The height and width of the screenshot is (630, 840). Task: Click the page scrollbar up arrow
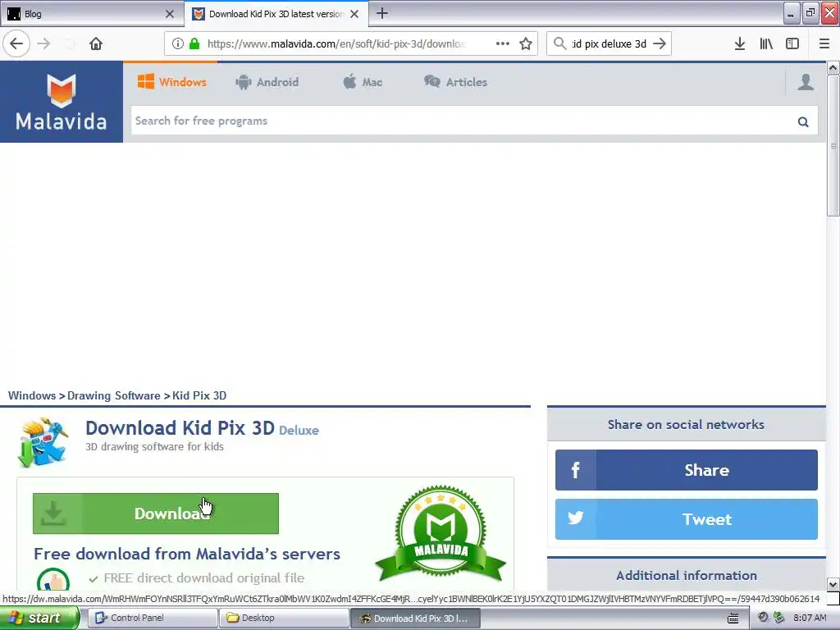click(833, 68)
